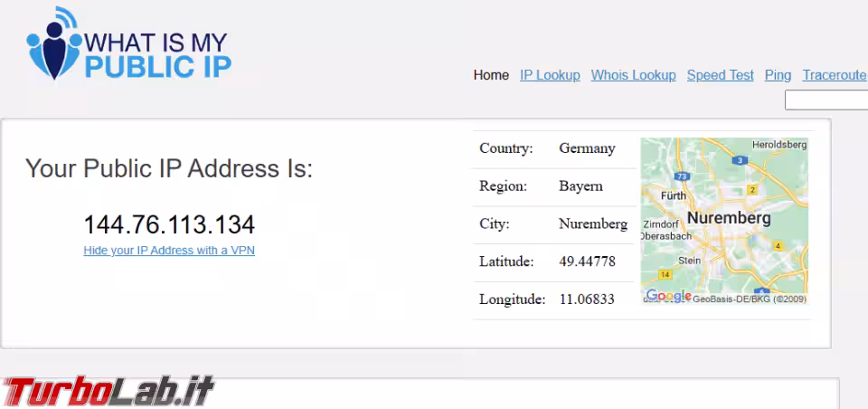Open the Home menu item
Viewport: 868px width, 409px height.
491,75
